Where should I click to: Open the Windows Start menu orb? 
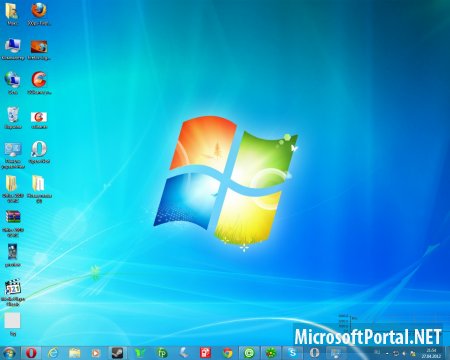9,353
